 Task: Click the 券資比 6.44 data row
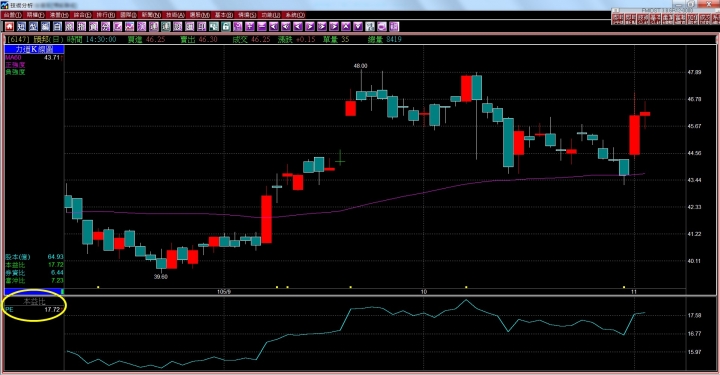[34, 273]
